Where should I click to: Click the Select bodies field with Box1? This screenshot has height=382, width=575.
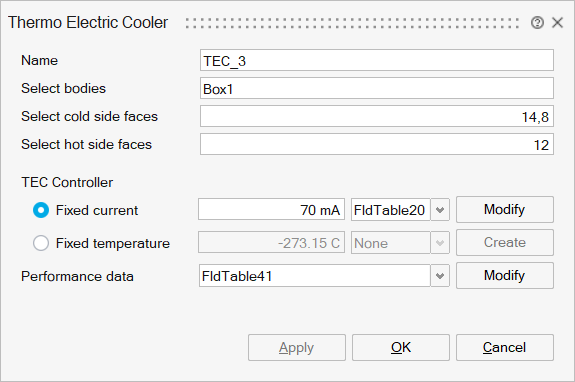tap(377, 88)
